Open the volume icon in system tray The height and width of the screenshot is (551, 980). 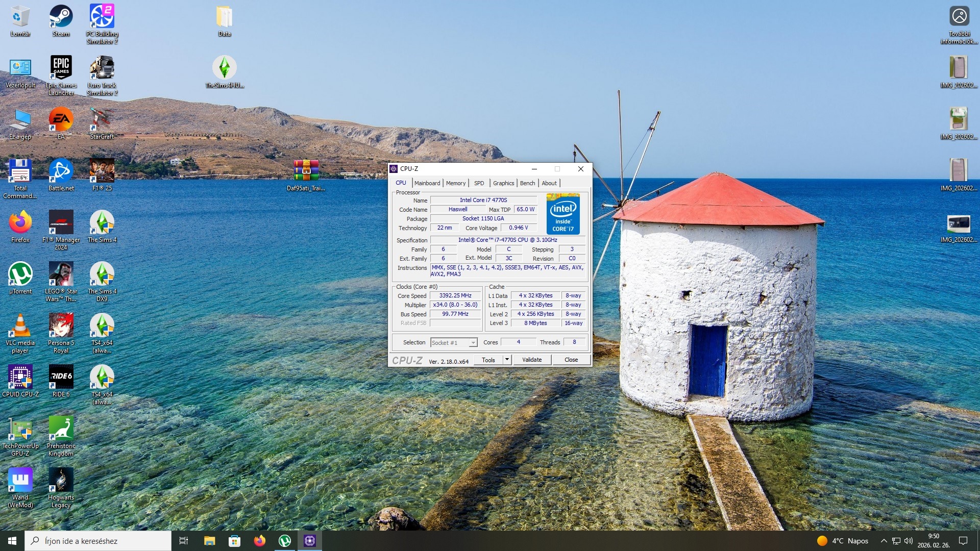[x=909, y=541]
